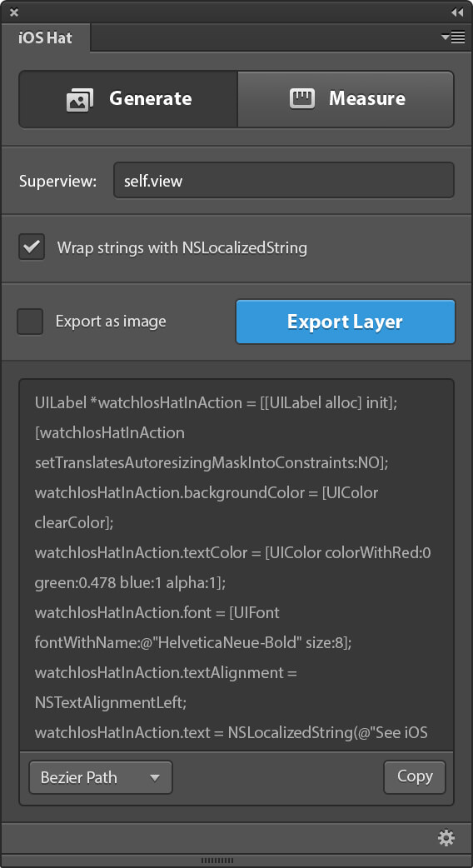Select the iOS Hat panel tab
Viewport: 473px width, 868px height.
(x=45, y=39)
